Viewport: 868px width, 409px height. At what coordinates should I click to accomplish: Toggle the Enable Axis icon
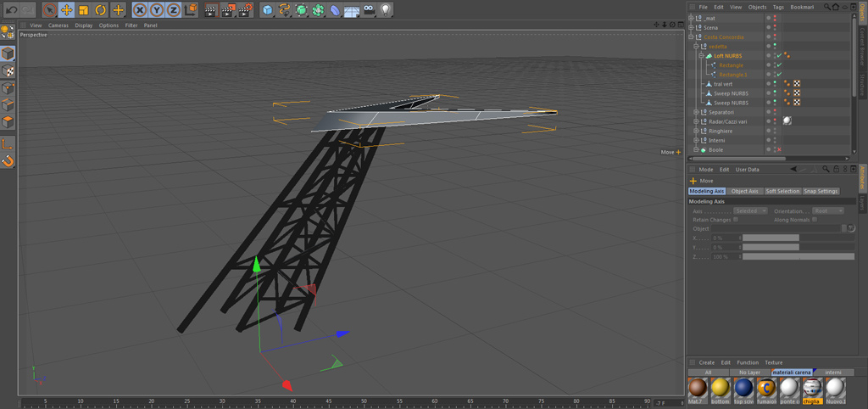(8, 144)
